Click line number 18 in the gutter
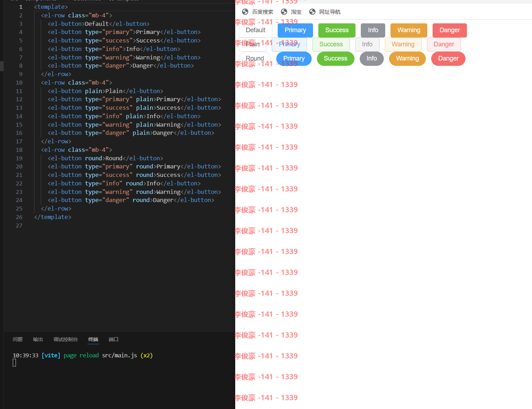 (19, 150)
